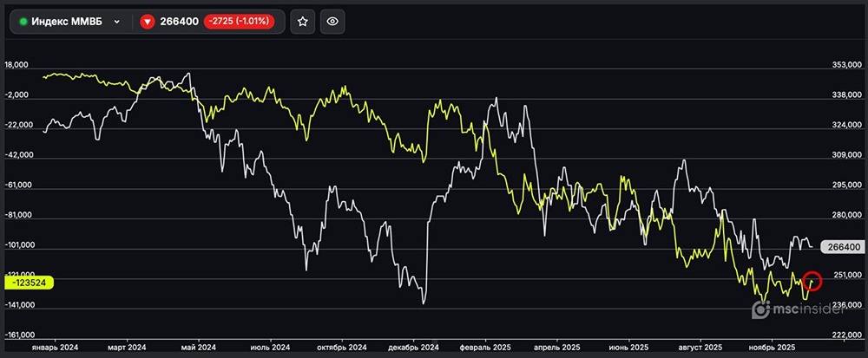The width and height of the screenshot is (868, 358).
Task: Click the red circle marker on chart
Action: [x=812, y=281]
